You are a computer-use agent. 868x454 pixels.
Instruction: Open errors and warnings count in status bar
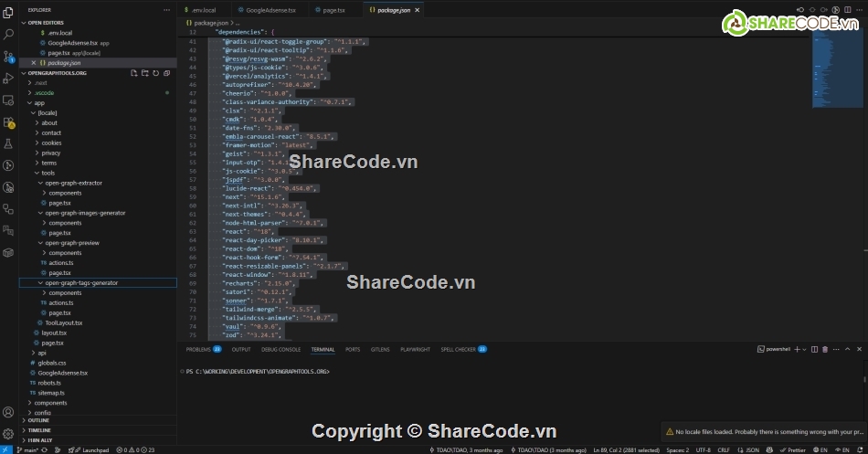(135, 450)
